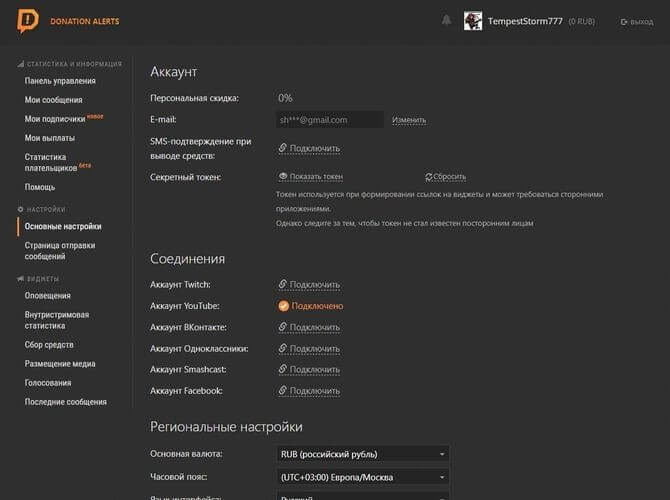The height and width of the screenshot is (500, 670).
Task: Open Мои сообщения in sidebar
Action: tap(53, 100)
